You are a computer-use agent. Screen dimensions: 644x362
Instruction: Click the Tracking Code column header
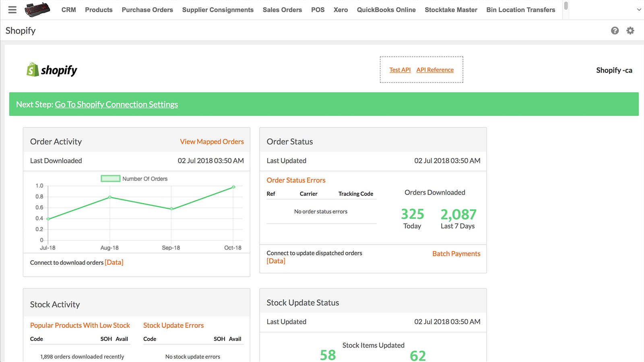click(x=356, y=194)
